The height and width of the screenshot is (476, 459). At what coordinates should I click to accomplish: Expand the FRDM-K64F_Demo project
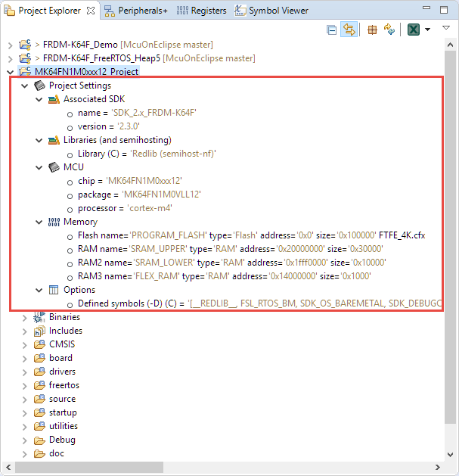tap(10, 45)
